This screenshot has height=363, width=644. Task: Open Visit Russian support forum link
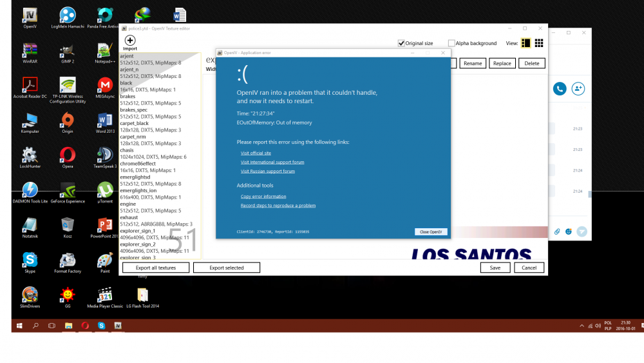coord(268,171)
